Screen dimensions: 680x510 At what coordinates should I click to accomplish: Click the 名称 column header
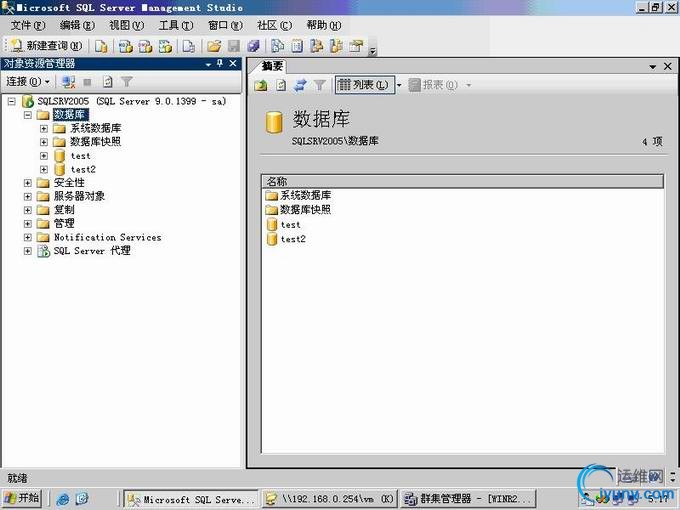[462, 181]
